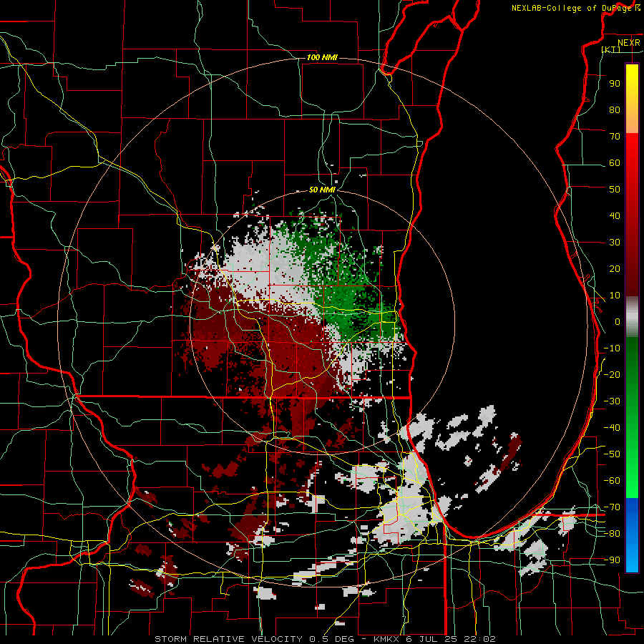
Task: Click the 40 value on the velocity scale
Action: (615, 216)
